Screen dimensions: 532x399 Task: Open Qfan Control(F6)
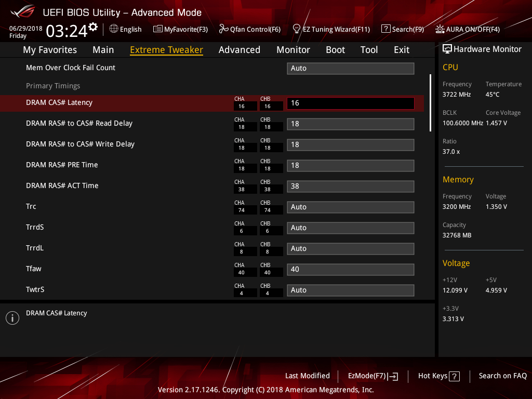click(250, 29)
